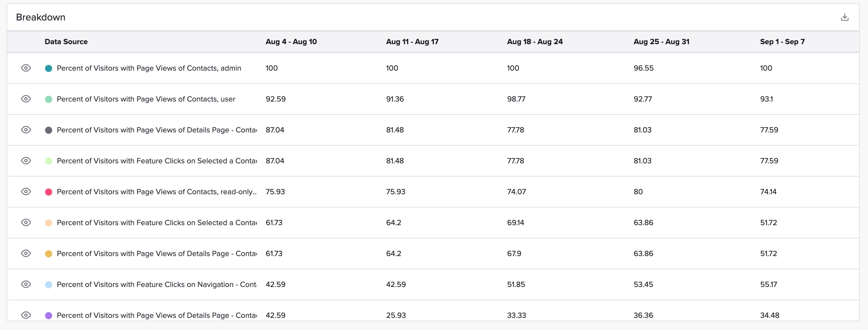Toggle visibility of Contacts, admin row
Viewport: 868px width, 330px height.
tap(26, 68)
